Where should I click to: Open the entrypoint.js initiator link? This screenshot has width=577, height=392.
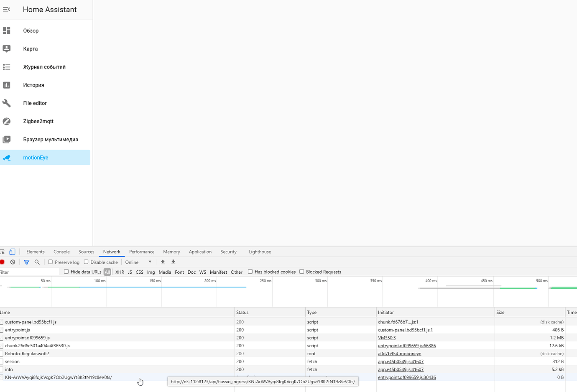405,330
